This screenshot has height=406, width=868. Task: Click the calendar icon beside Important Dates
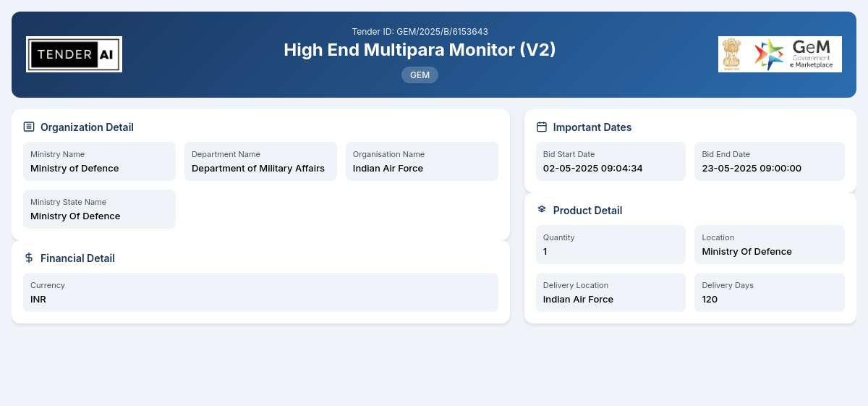(542, 127)
